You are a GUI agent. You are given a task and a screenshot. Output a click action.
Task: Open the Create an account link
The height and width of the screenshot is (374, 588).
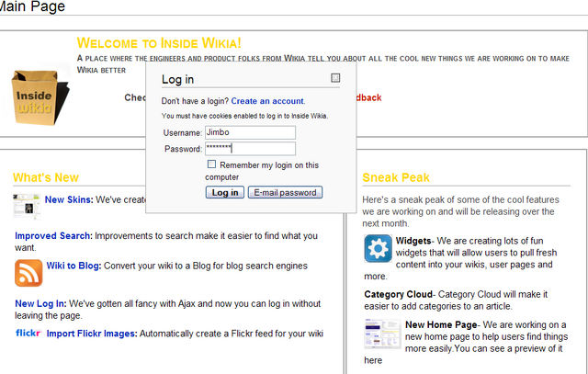(x=267, y=101)
